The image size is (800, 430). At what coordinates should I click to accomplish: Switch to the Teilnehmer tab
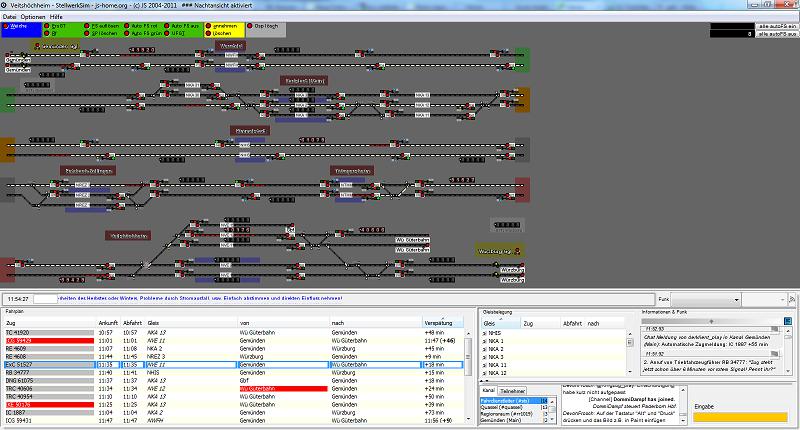(512, 391)
